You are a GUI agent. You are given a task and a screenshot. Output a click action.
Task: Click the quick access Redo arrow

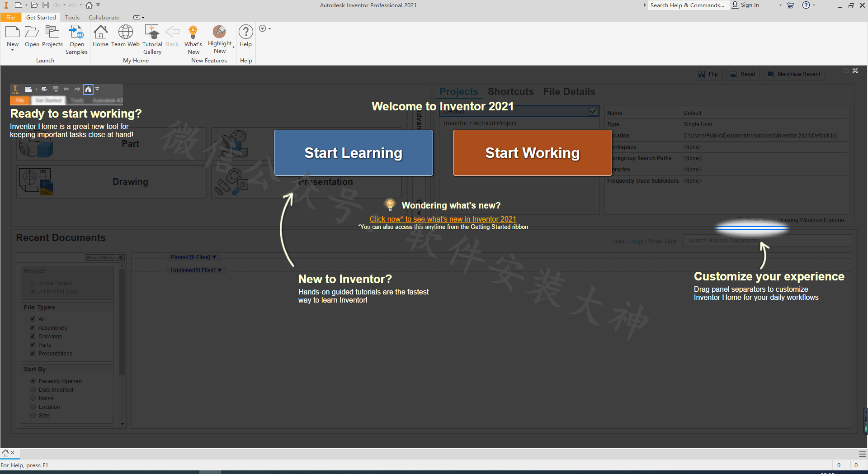tap(72, 5)
